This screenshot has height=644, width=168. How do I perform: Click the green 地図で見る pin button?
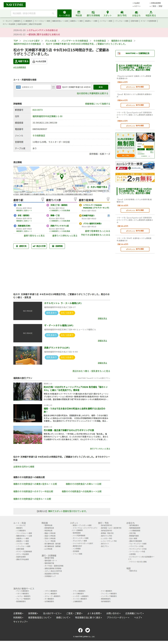(x=21, y=61)
